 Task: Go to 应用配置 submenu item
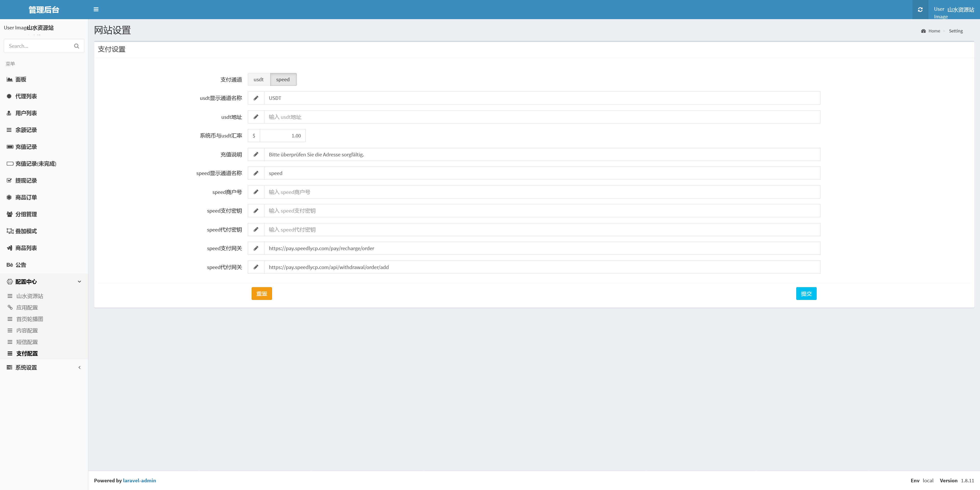[x=27, y=308]
